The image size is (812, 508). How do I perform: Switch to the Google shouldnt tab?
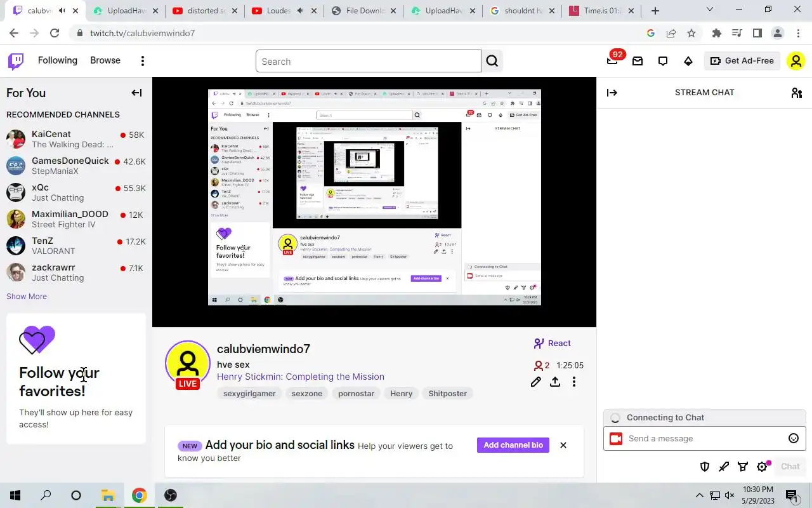coord(523,11)
